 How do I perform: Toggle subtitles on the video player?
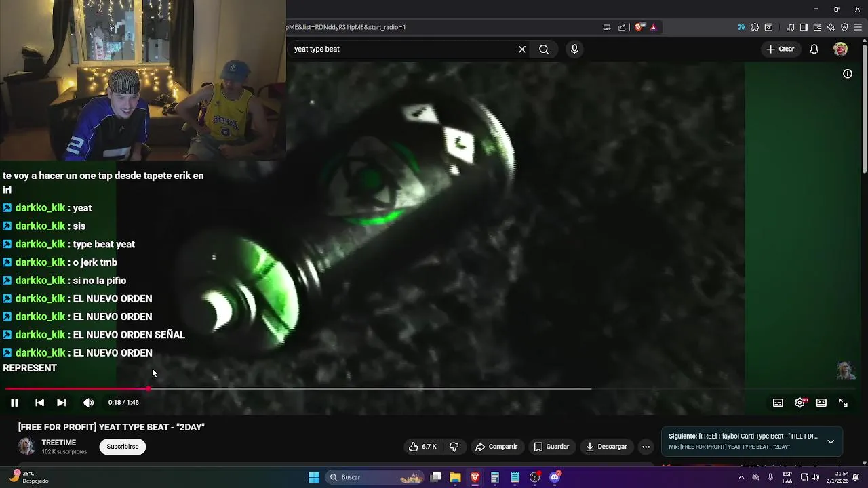coord(778,403)
